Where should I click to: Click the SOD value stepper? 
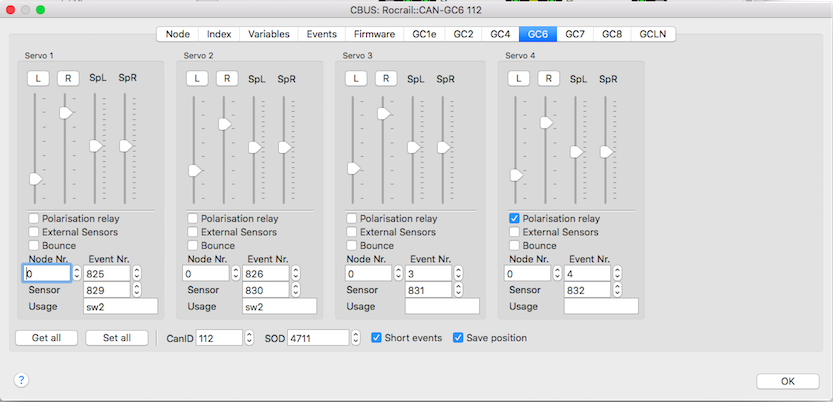pyautogui.click(x=355, y=338)
